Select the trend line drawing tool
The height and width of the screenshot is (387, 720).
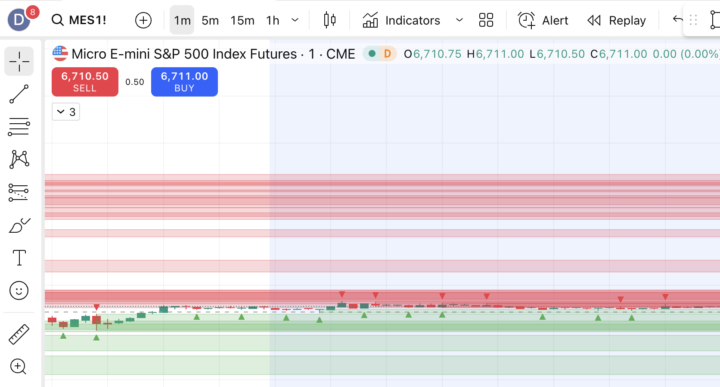[19, 94]
